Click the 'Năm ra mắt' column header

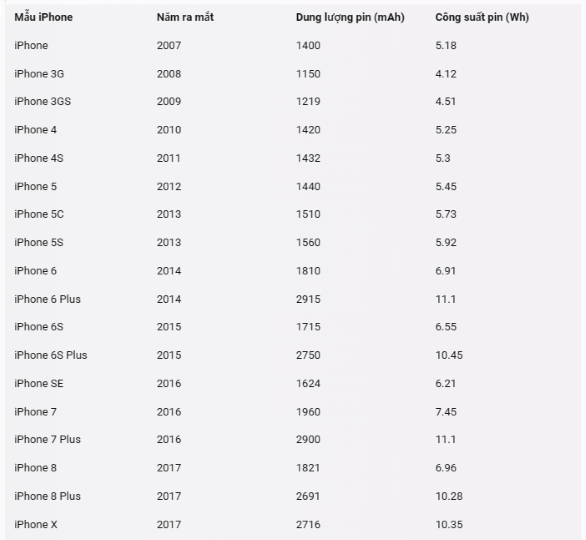(x=185, y=17)
